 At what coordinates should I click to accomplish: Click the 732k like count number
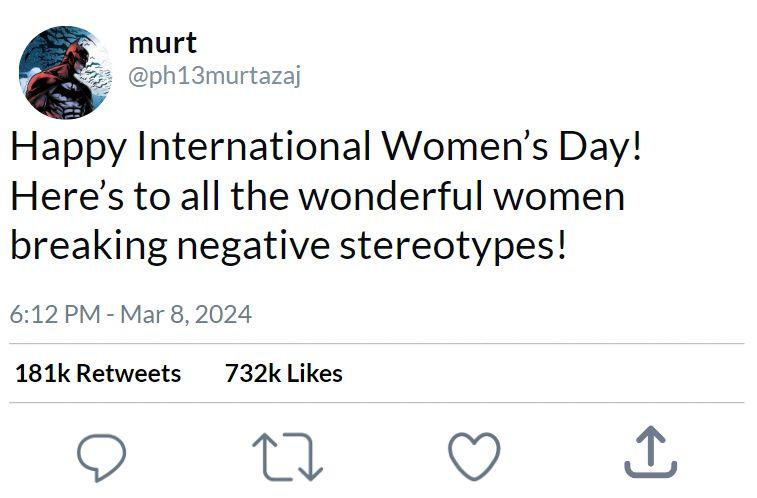(x=252, y=374)
